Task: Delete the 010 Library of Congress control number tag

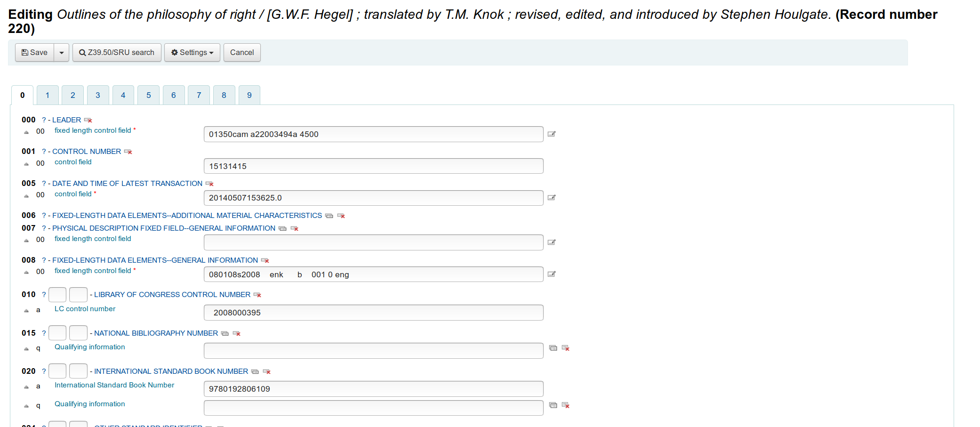Action: tap(257, 295)
